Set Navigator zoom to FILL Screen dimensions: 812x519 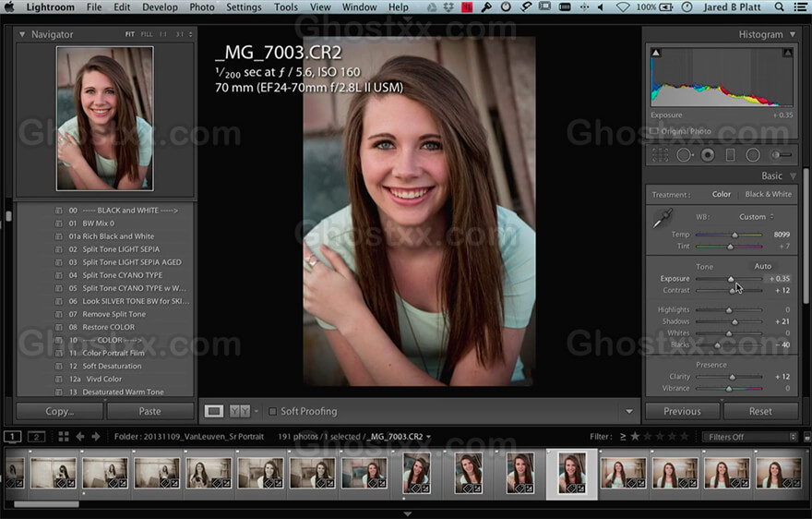pos(147,34)
